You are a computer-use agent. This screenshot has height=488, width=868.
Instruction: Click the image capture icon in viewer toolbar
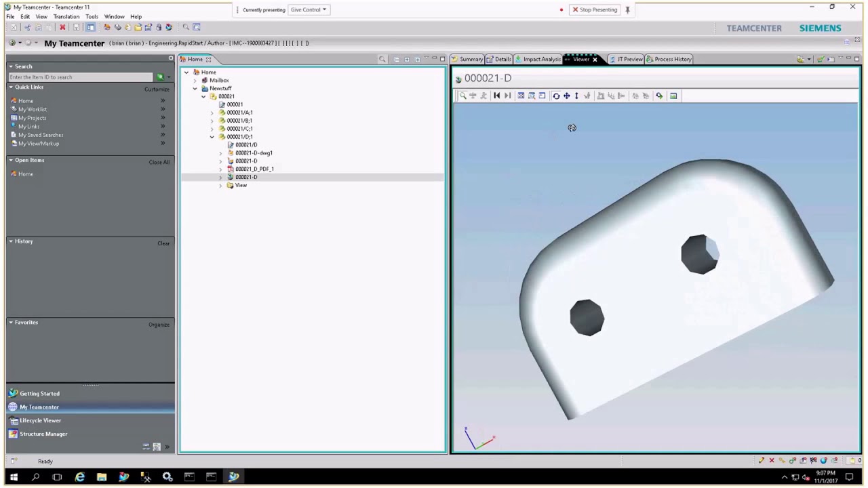pyautogui.click(x=673, y=96)
